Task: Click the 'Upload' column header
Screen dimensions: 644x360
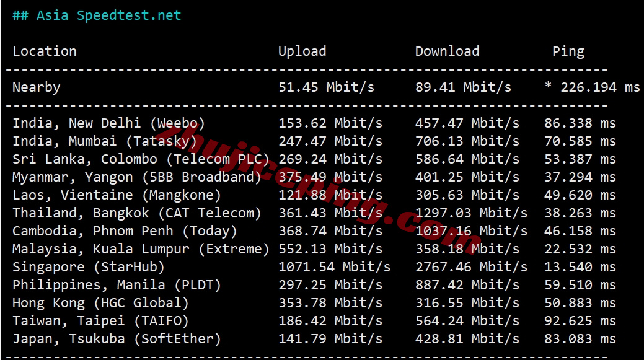Action: click(302, 51)
